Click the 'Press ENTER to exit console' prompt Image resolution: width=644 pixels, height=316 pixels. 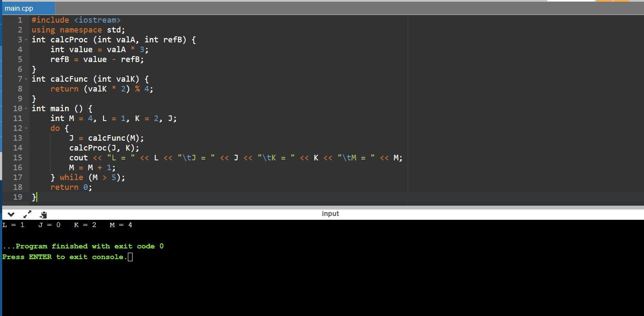[65, 257]
